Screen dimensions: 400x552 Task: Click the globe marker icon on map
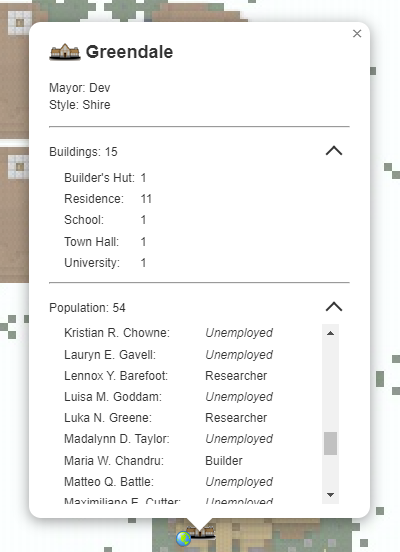(183, 539)
